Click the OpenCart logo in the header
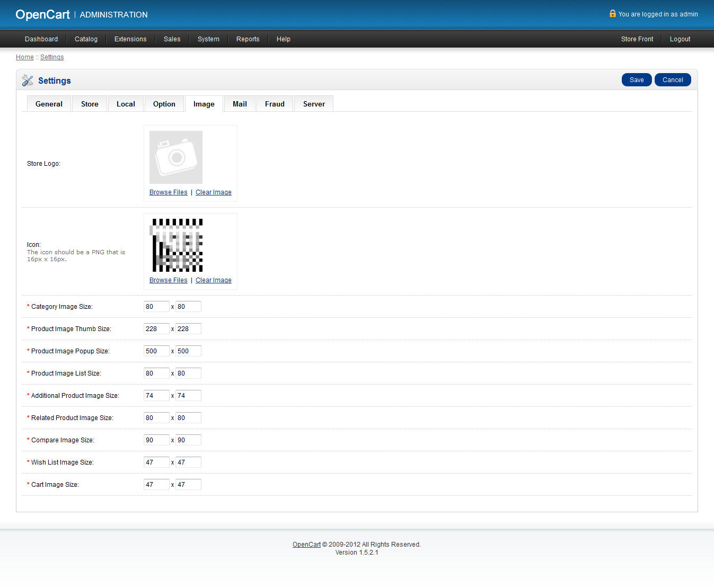714x588 pixels. click(43, 15)
